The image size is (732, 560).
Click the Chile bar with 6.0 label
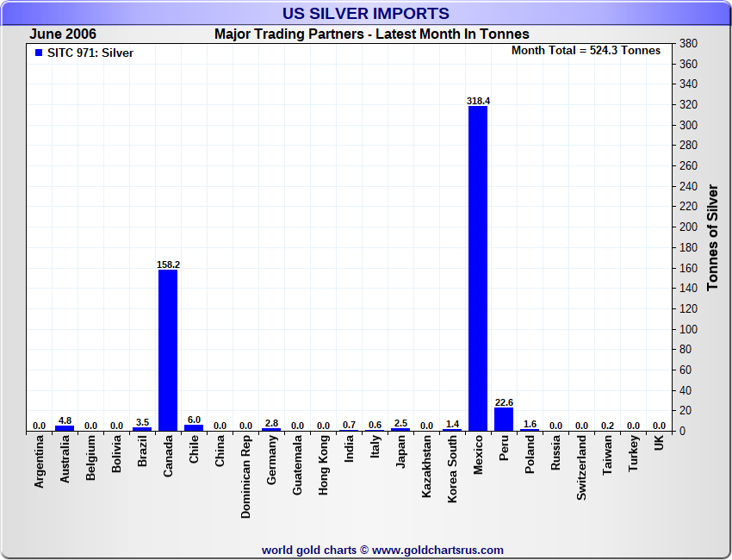click(194, 427)
